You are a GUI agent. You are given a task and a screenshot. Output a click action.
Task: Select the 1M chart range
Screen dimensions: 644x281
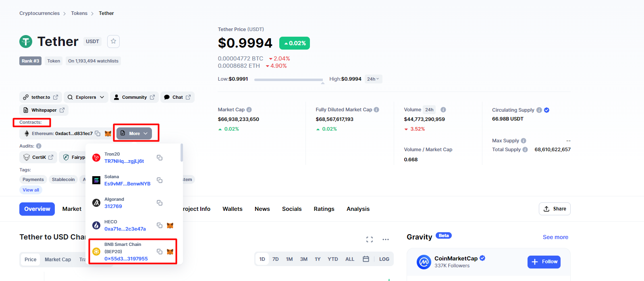pyautogui.click(x=289, y=259)
